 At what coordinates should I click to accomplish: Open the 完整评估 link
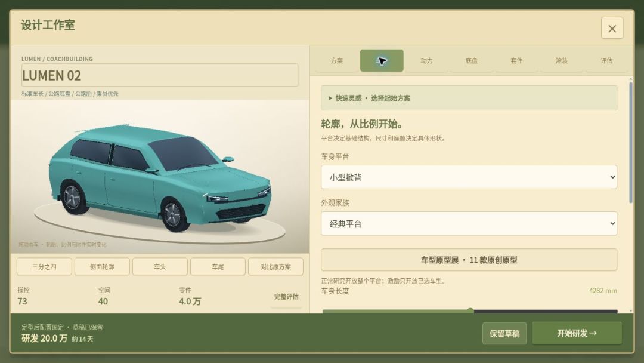(x=286, y=296)
